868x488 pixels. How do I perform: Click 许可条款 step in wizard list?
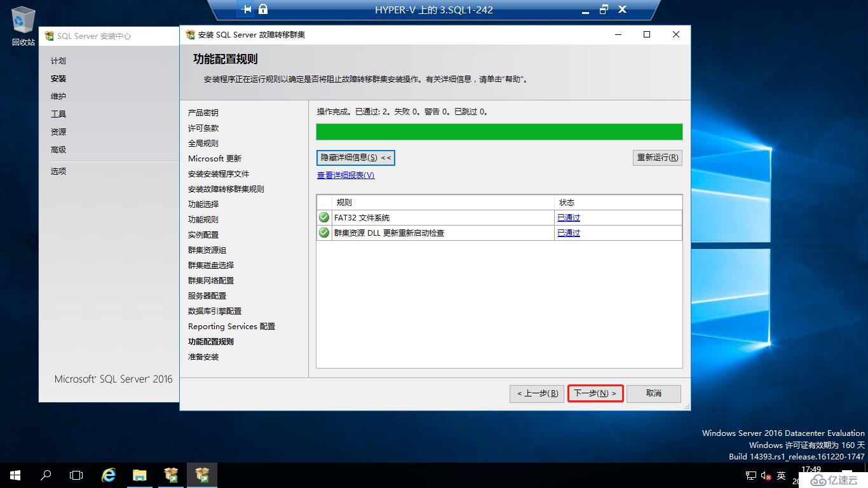(x=203, y=128)
